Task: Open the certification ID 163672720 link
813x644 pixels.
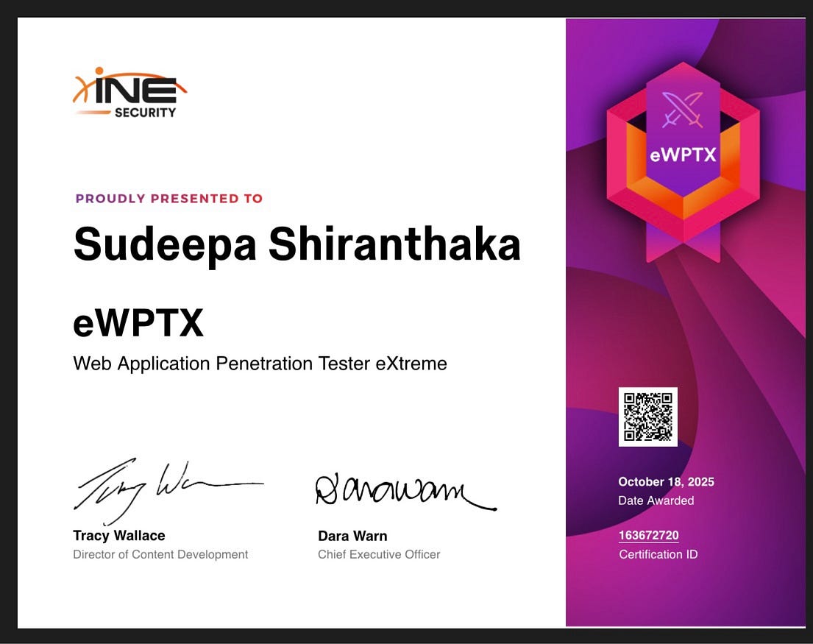Action: (648, 535)
